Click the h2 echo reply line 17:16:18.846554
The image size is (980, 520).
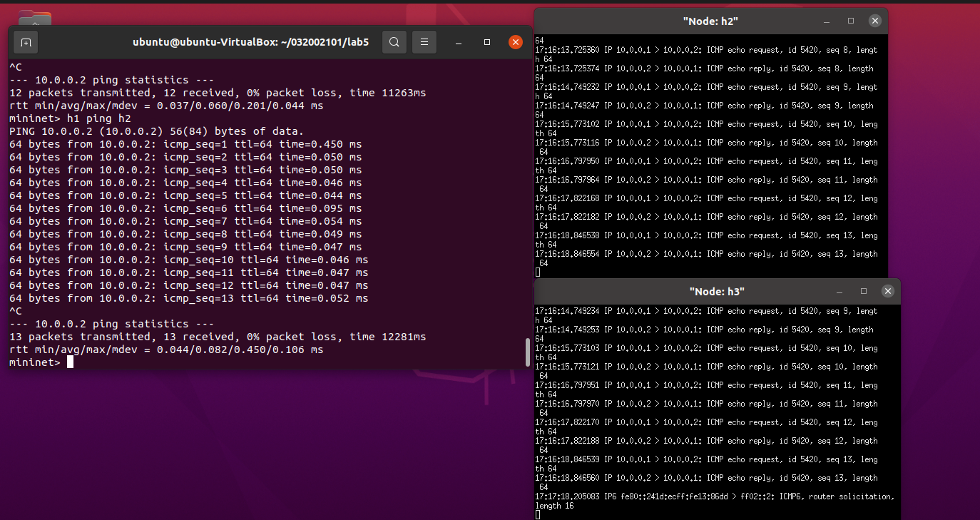(x=706, y=254)
